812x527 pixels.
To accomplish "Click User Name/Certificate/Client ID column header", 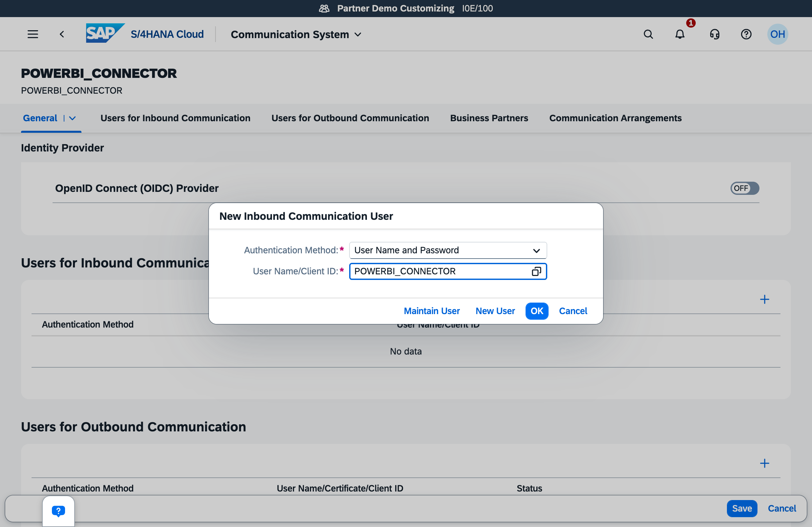I will (340, 489).
